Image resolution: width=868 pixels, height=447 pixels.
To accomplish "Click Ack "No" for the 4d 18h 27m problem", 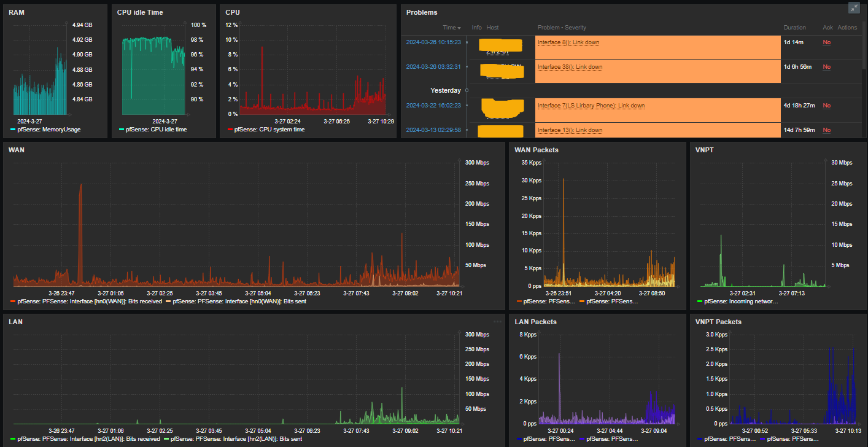I will click(x=826, y=106).
